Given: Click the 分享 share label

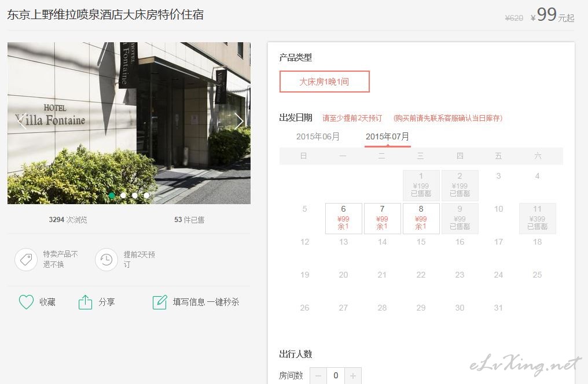Looking at the screenshot, I should click(x=106, y=302).
